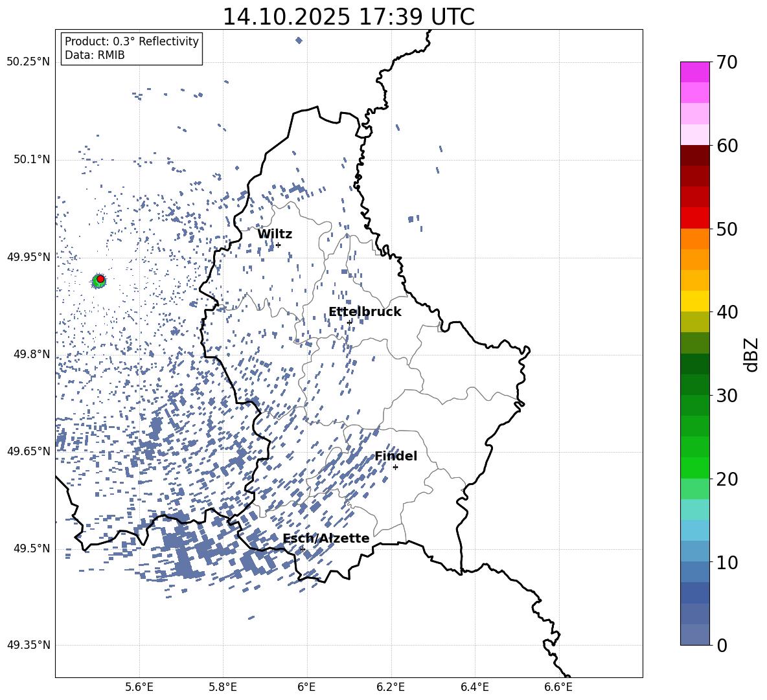Click the Ettelbruck cross marker
767x700 pixels.
click(x=349, y=322)
